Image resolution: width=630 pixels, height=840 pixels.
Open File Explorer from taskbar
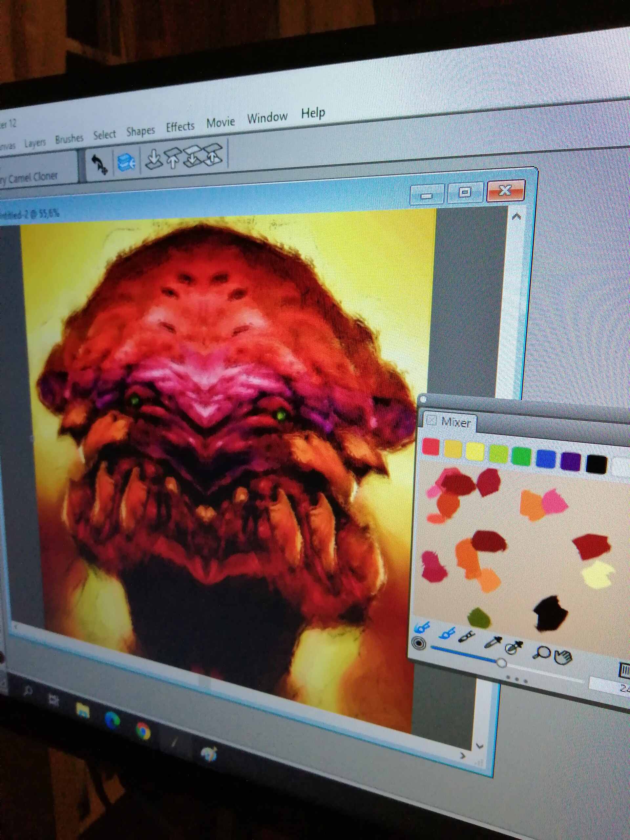coord(82,710)
